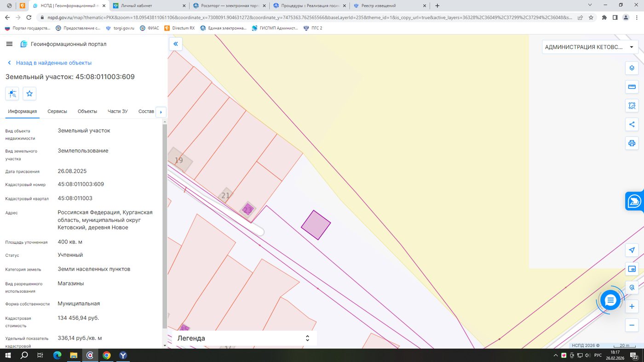Image resolution: width=644 pixels, height=362 pixels.
Task: Click the zoom-to-object icon
Action: (x=12, y=94)
